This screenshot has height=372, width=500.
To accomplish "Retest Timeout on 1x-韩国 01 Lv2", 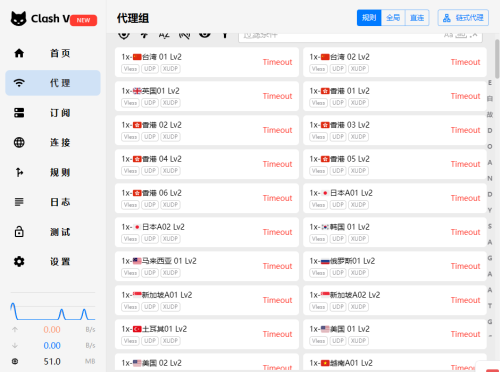I will click(465, 232).
